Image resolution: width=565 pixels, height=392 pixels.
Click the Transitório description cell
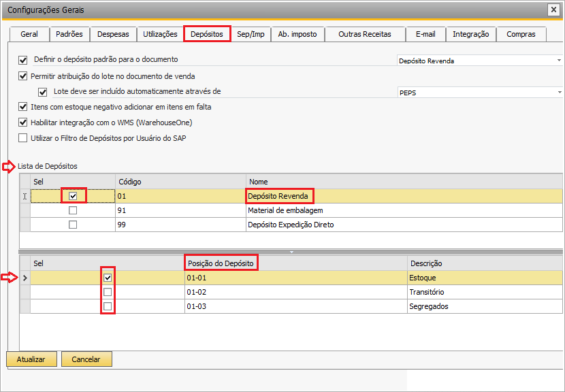tap(485, 292)
